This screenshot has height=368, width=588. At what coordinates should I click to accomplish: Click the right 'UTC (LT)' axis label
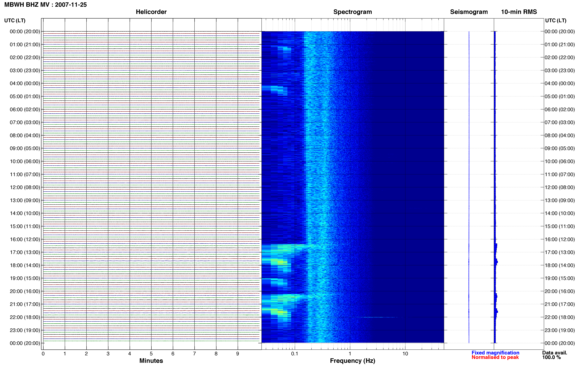pos(556,20)
